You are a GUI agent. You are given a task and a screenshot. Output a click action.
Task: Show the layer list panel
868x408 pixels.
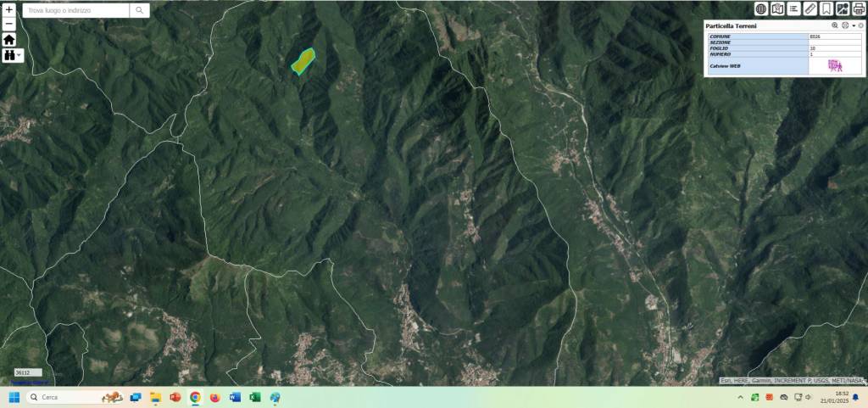(793, 8)
